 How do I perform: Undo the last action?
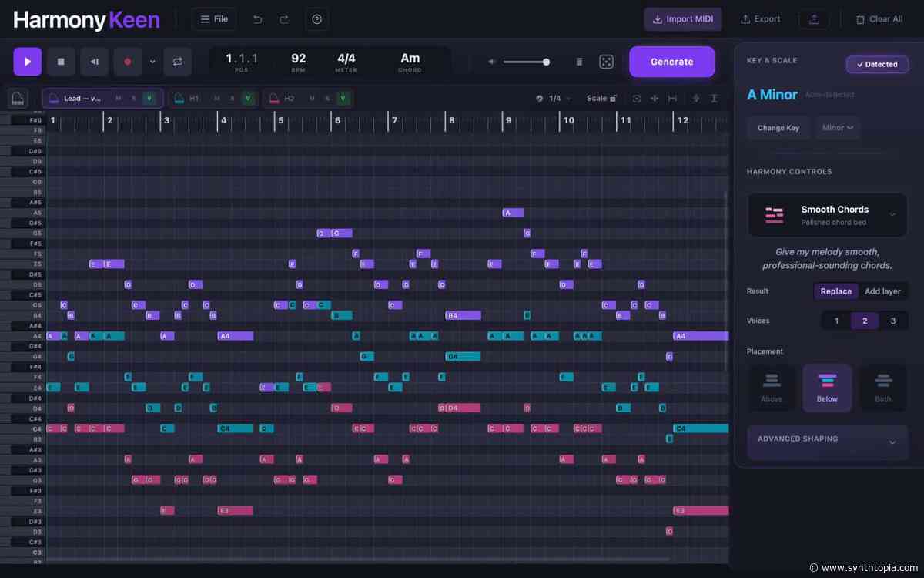(x=257, y=19)
